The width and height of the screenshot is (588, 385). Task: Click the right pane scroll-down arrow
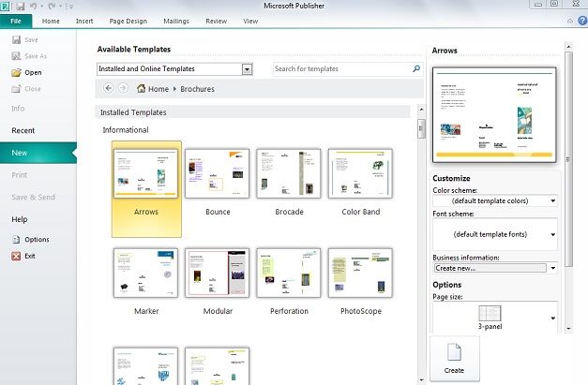569,329
